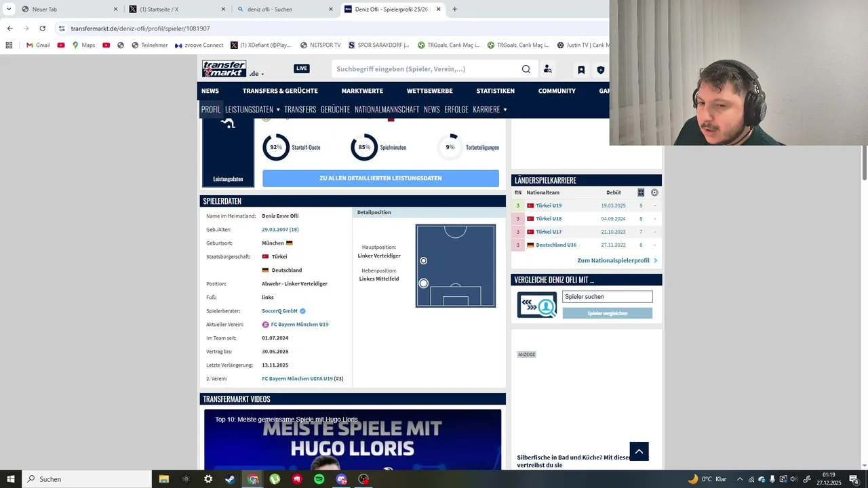Click the player comparison illustration icon
Image resolution: width=868 pixels, height=488 pixels.
point(537,305)
